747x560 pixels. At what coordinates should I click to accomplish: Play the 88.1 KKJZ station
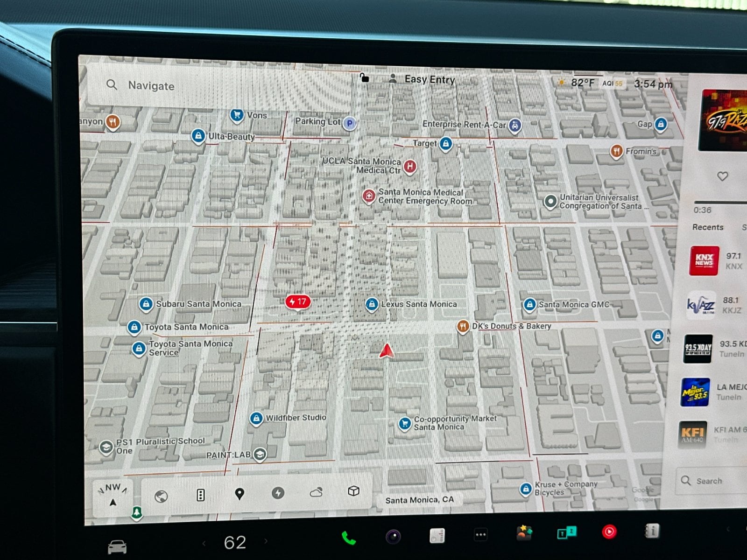point(717,305)
